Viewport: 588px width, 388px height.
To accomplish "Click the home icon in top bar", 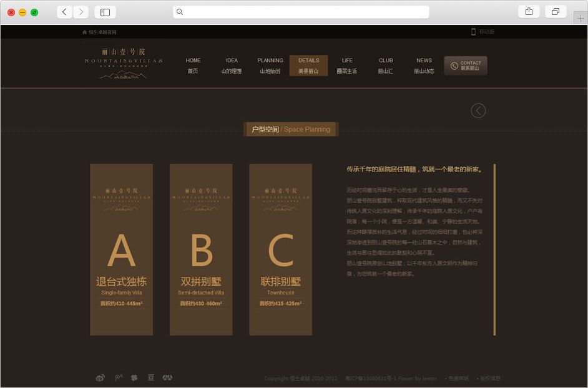I will pos(84,32).
